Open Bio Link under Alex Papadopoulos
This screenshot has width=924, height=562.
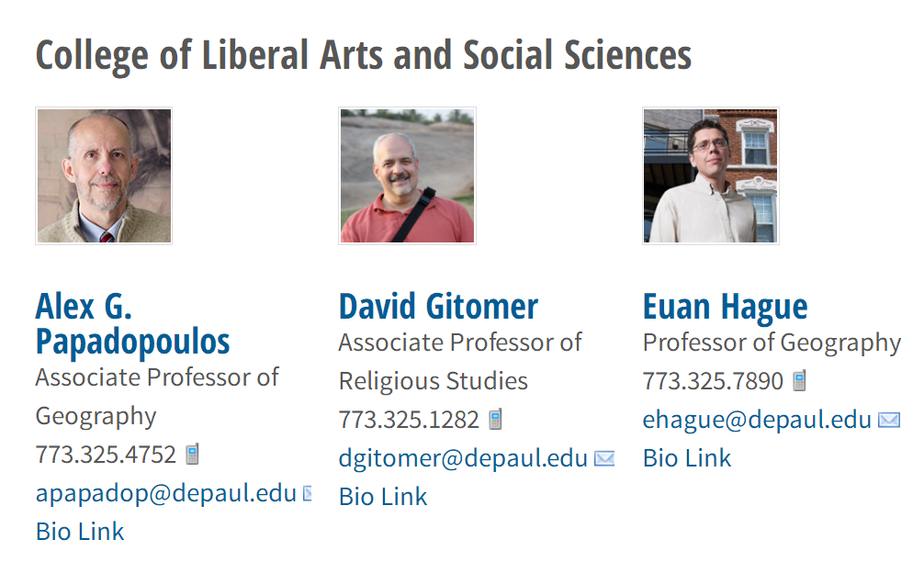point(80,531)
